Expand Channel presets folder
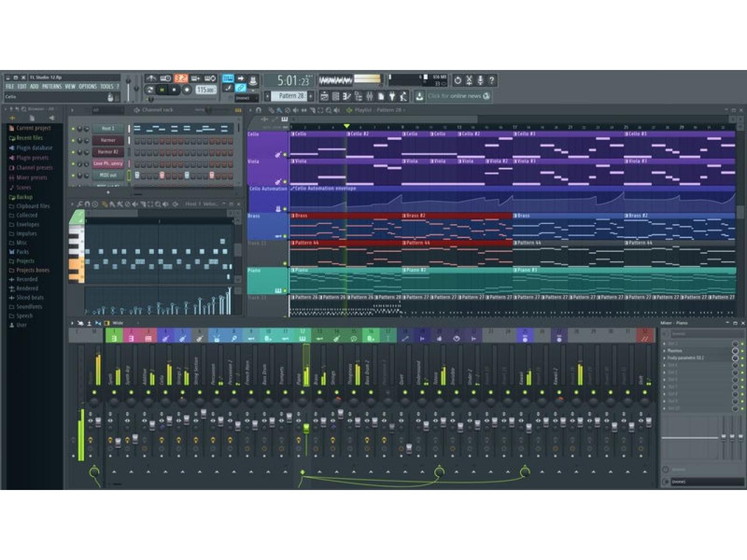Image resolution: width=747 pixels, height=560 pixels. coord(34,168)
